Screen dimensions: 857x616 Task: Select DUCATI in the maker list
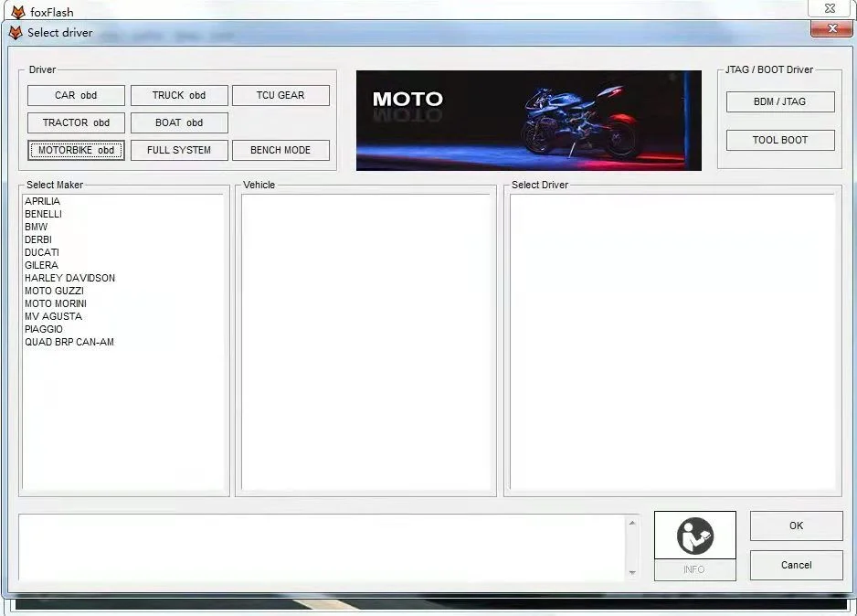[x=42, y=252]
